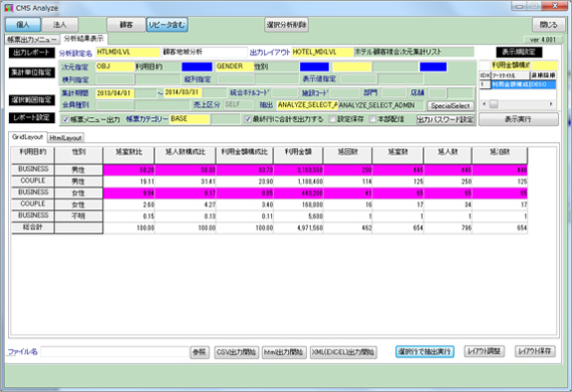Screen dimensions: 572x392
Task: Click the 閉じる button
Action: point(548,25)
